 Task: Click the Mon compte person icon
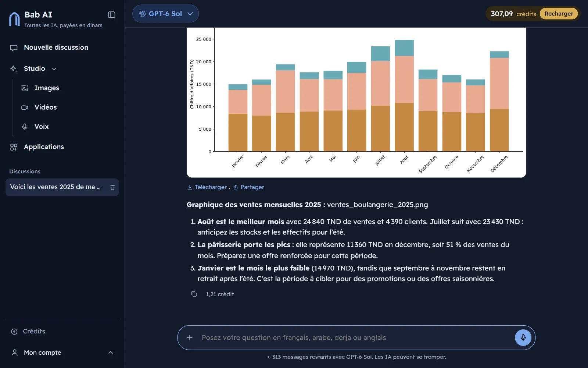coord(15,353)
